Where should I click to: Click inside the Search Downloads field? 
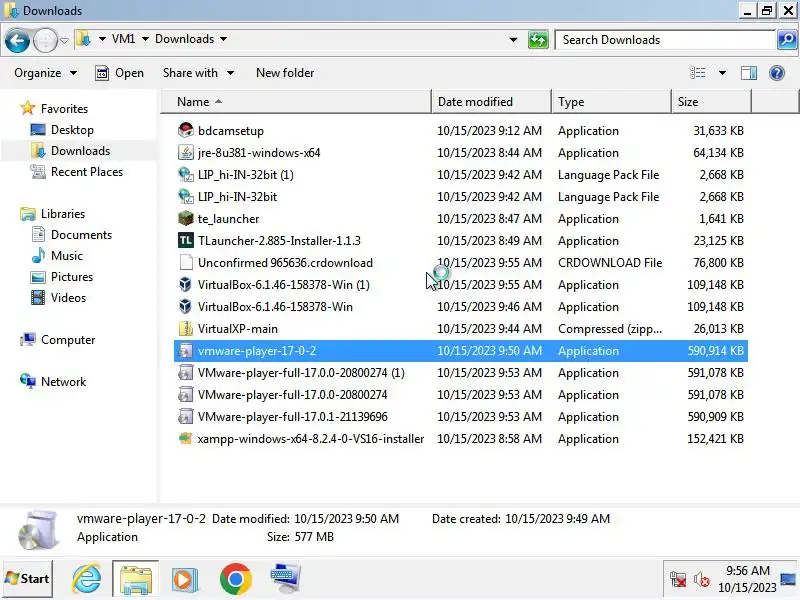point(666,40)
